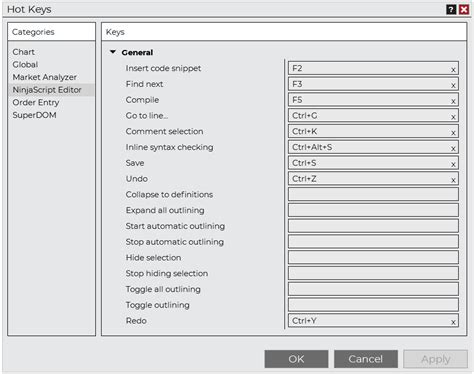
Task: Click the 'Stop automatic outlining' label
Action: [175, 242]
